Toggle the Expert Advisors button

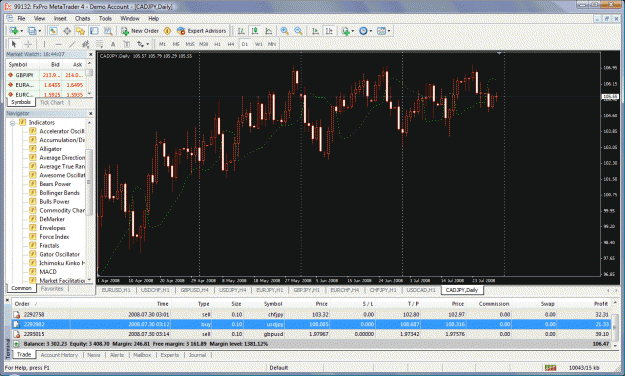(202, 31)
